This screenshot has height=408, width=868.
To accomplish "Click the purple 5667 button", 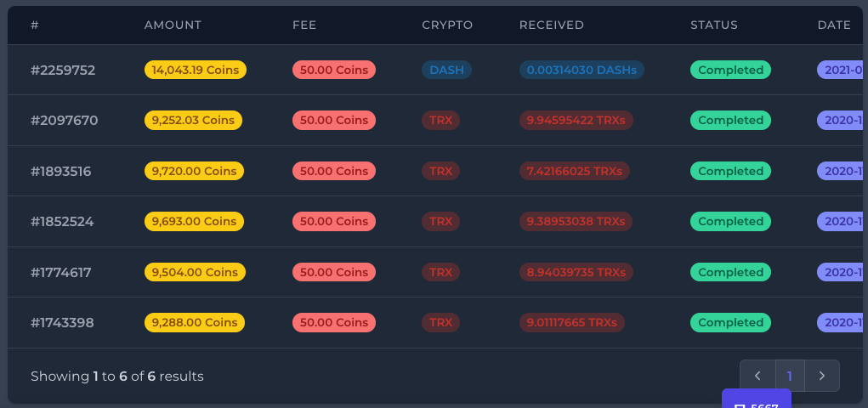I will (756, 401).
